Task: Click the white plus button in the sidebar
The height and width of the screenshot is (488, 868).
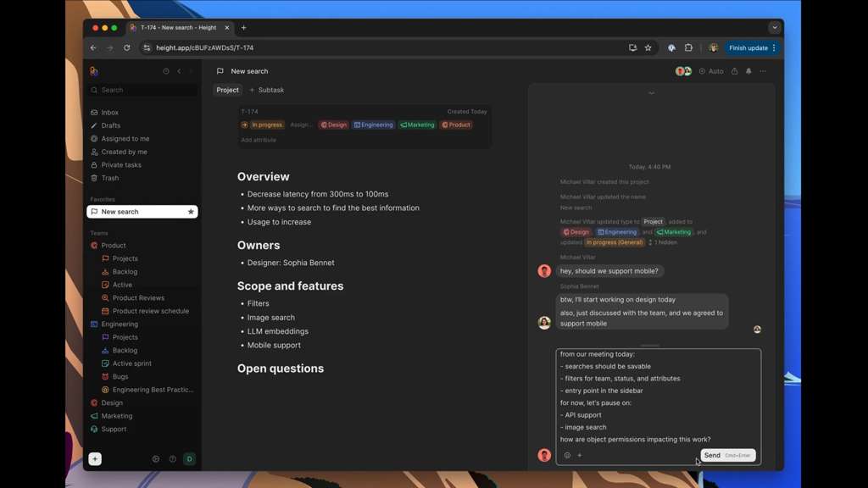Action: [x=95, y=459]
